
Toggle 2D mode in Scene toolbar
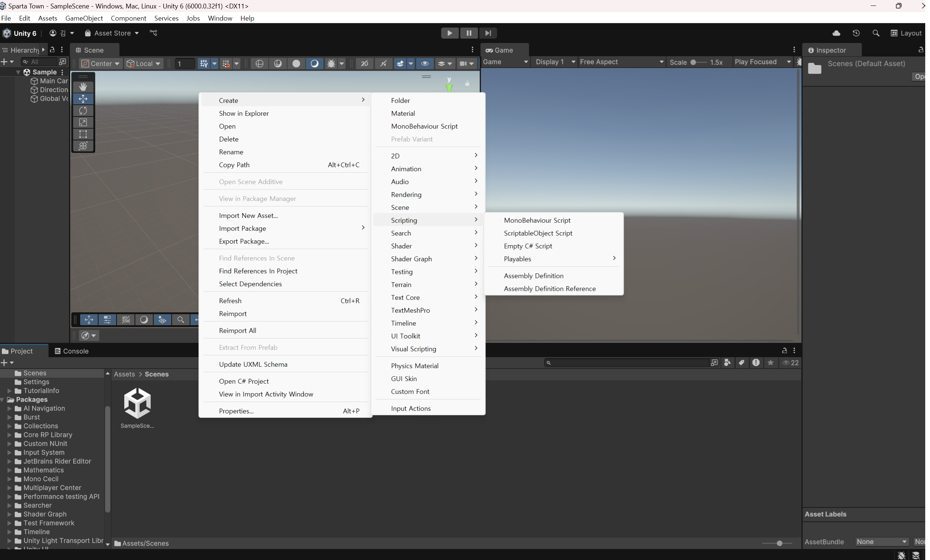365,64
